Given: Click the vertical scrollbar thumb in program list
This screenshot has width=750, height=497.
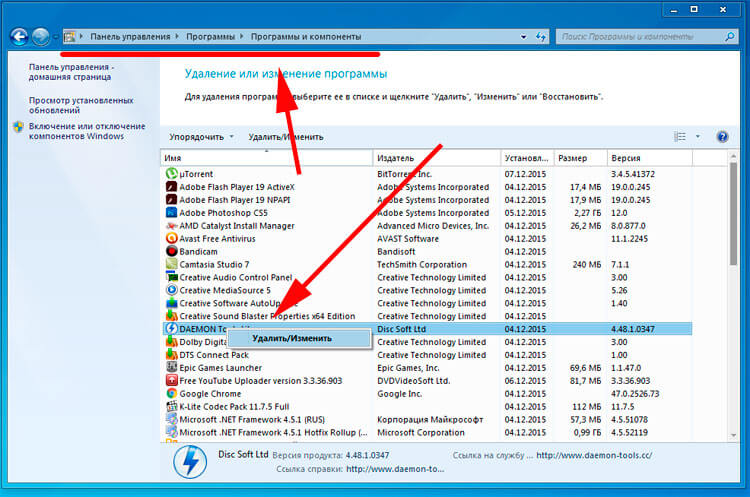Looking at the screenshot, I should [x=733, y=214].
